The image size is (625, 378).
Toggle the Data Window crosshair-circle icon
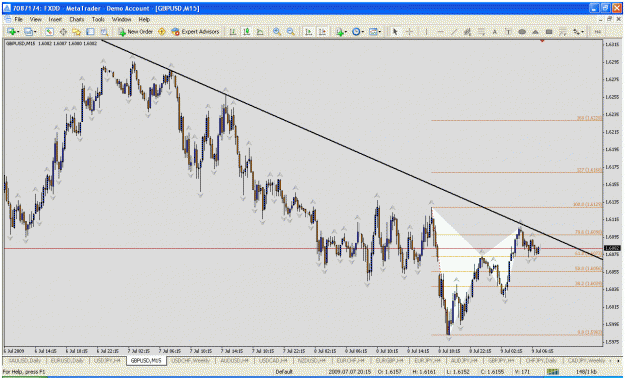63,32
